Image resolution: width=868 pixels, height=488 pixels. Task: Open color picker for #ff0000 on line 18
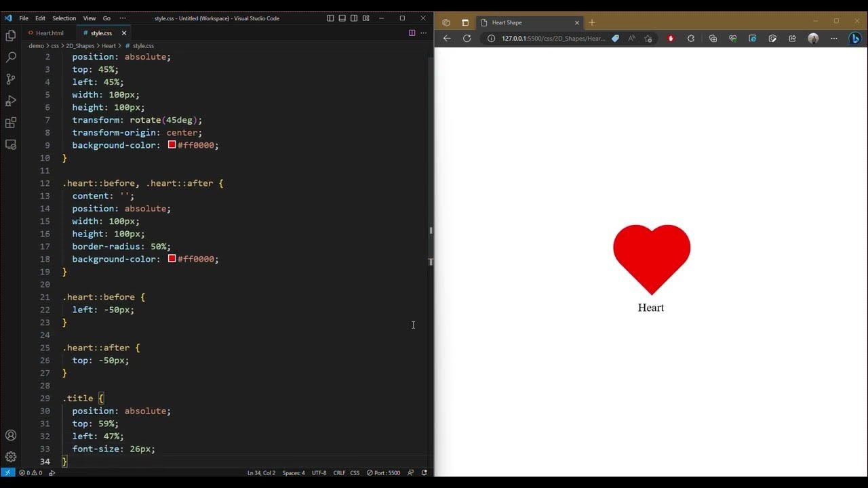click(172, 259)
